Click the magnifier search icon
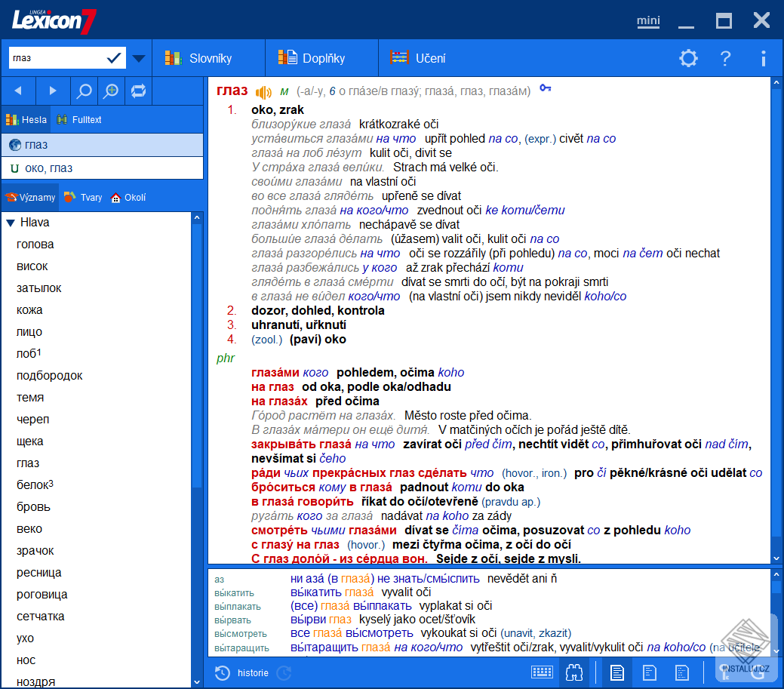Image resolution: width=784 pixels, height=689 pixels. tap(84, 91)
